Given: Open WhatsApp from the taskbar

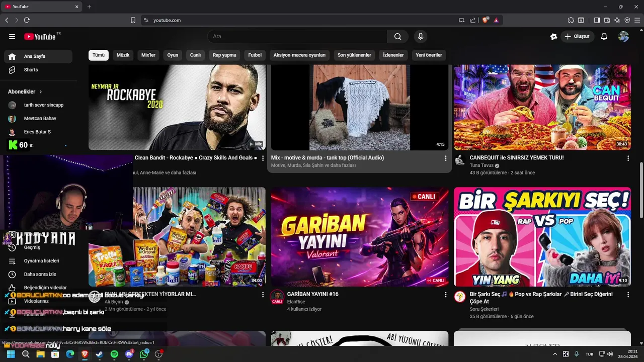Looking at the screenshot, I should pyautogui.click(x=144, y=354).
